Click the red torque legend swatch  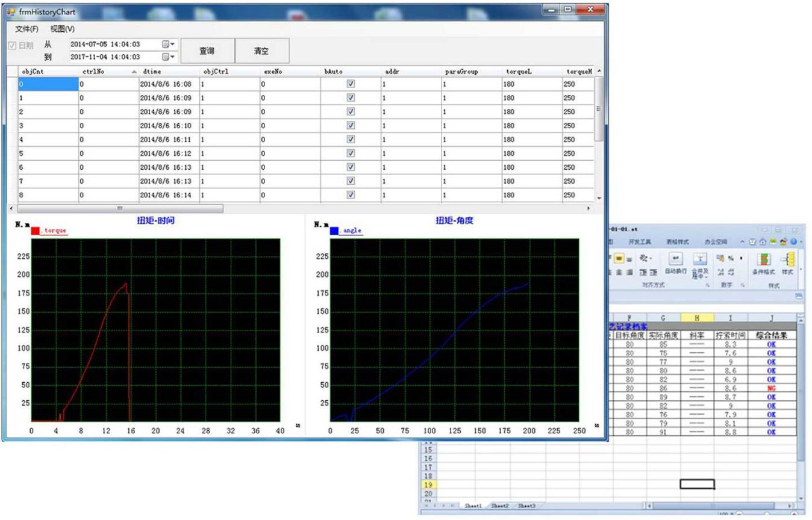36,231
